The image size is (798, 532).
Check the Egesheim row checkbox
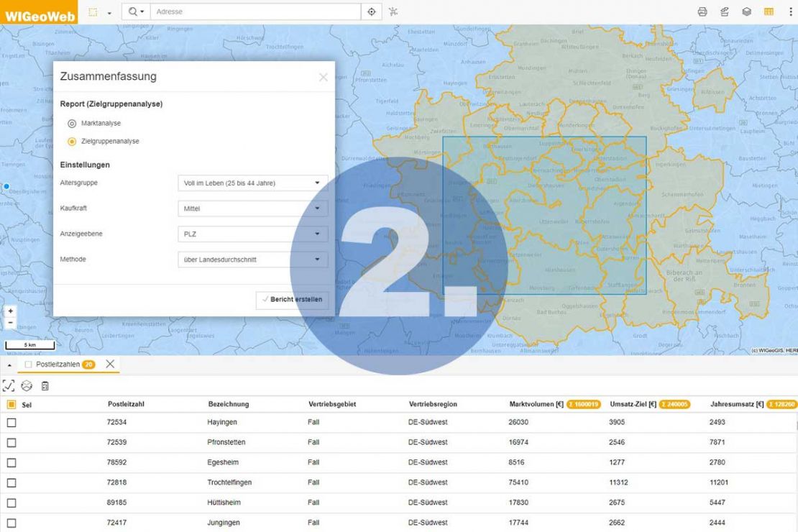12,463
